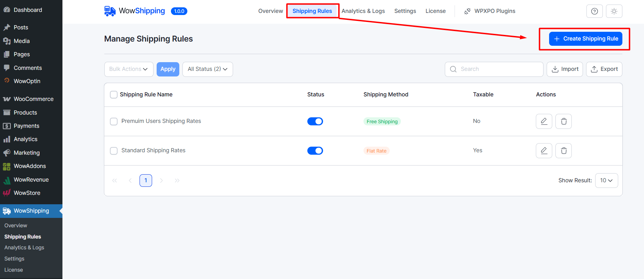Switch to the Analytics & Logs tab
This screenshot has height=279, width=644.
[x=363, y=11]
